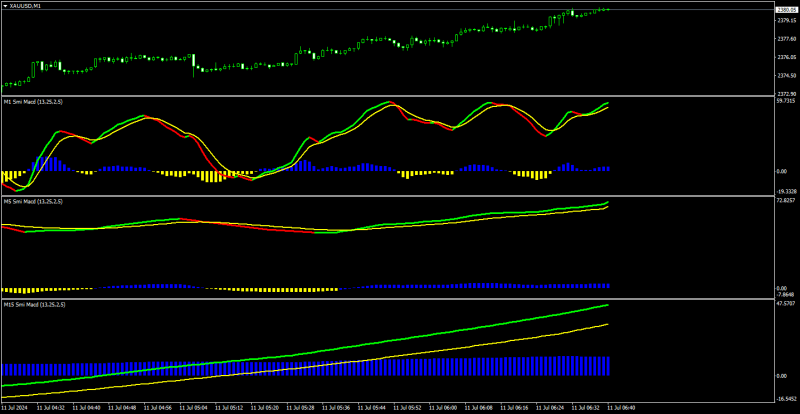Click the divider between M5 and M15 panes
The image size is (800, 414).
(388, 299)
